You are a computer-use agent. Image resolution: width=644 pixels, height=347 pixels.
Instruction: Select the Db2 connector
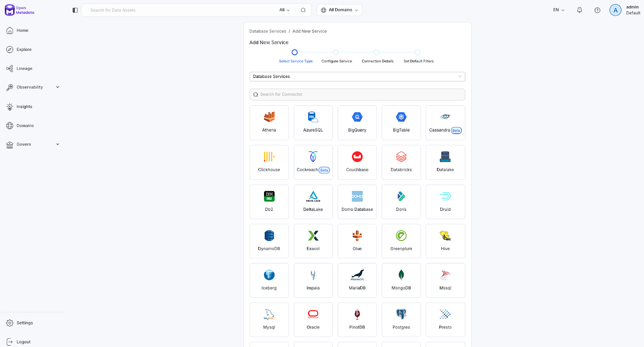269,202
